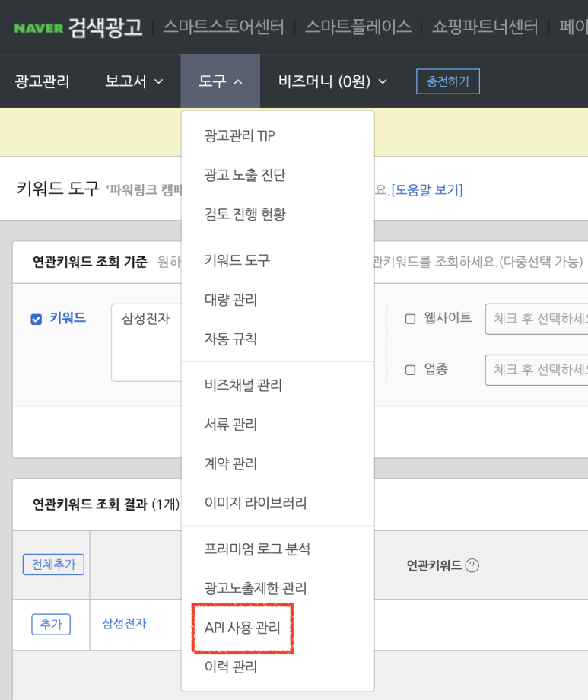588x700 pixels.
Task: Click 추가 button for 삼성전자 row
Action: [x=51, y=624]
